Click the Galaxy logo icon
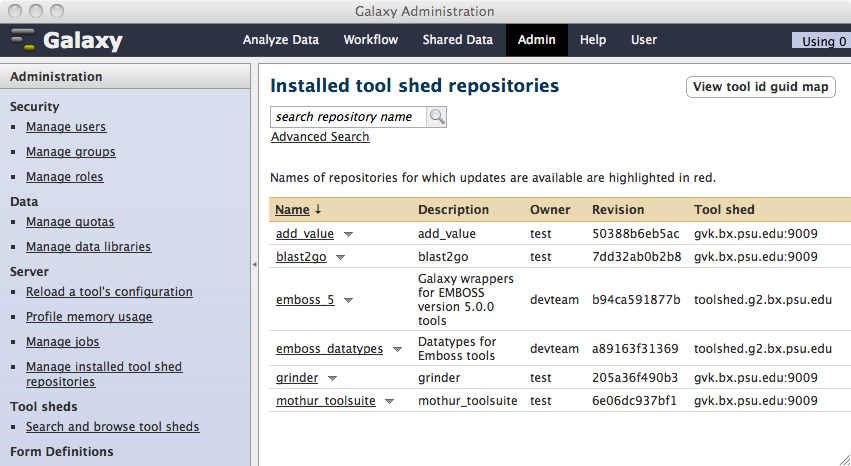851x466 pixels. (23, 40)
